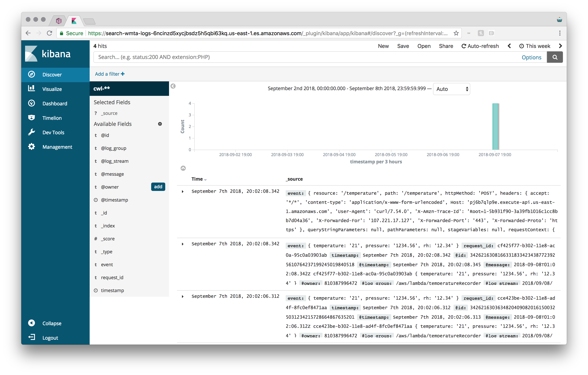The width and height of the screenshot is (588, 375).
Task: Hide the histogram chart with chevron
Action: [183, 168]
